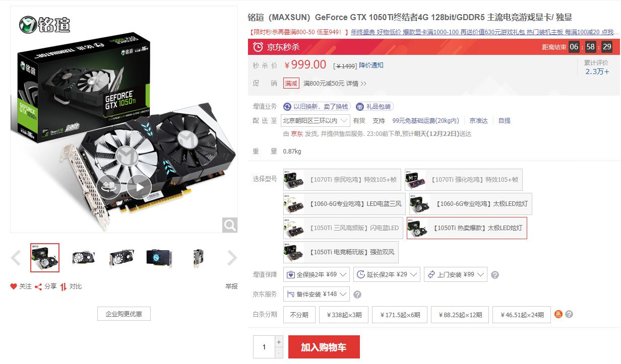Open 降价通知 price alert link

371,65
